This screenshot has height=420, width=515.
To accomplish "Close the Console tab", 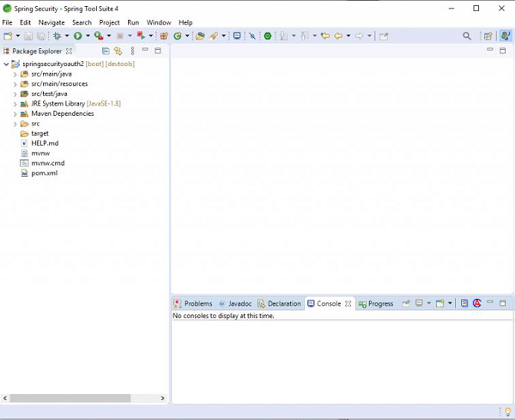I will [x=348, y=303].
